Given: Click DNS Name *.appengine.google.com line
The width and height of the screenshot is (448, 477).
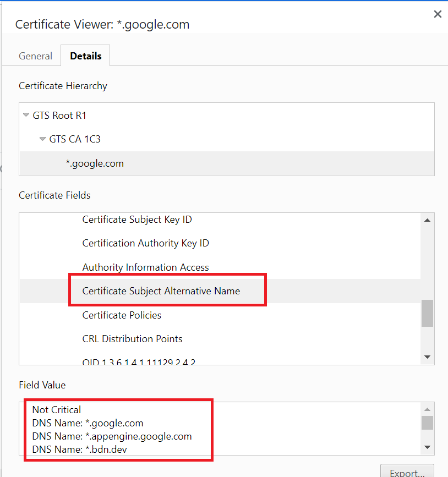Looking at the screenshot, I should coord(112,436).
